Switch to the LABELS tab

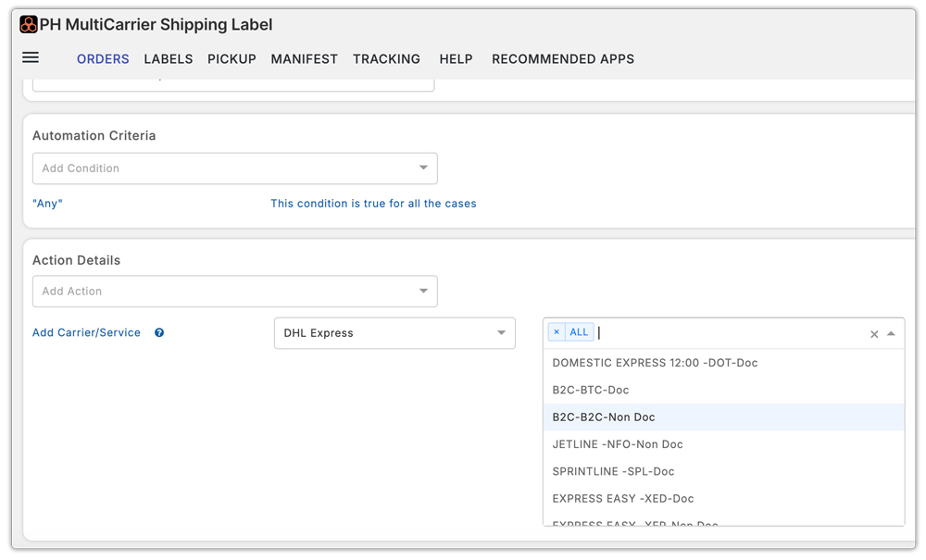(169, 59)
